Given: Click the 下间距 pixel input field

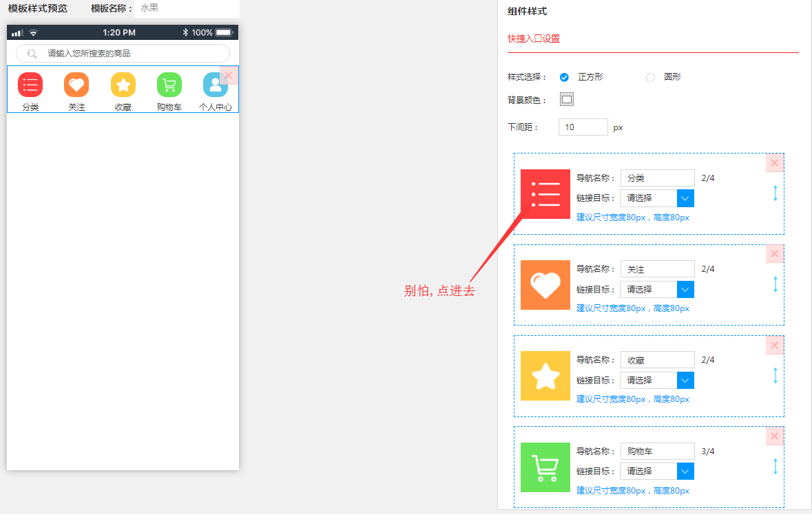Looking at the screenshot, I should pyautogui.click(x=583, y=127).
